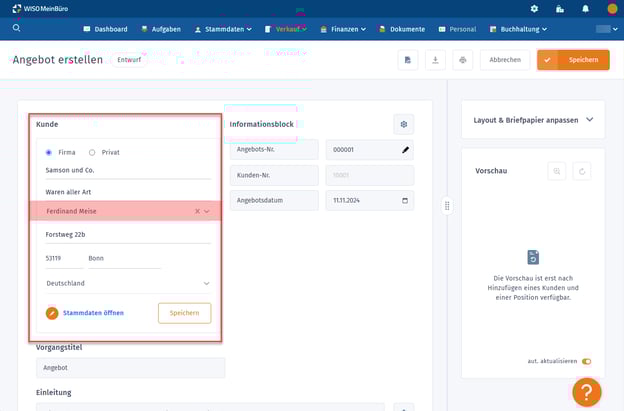Click the search magnifier icon
Screen dimensions: 624x411
coord(17,29)
